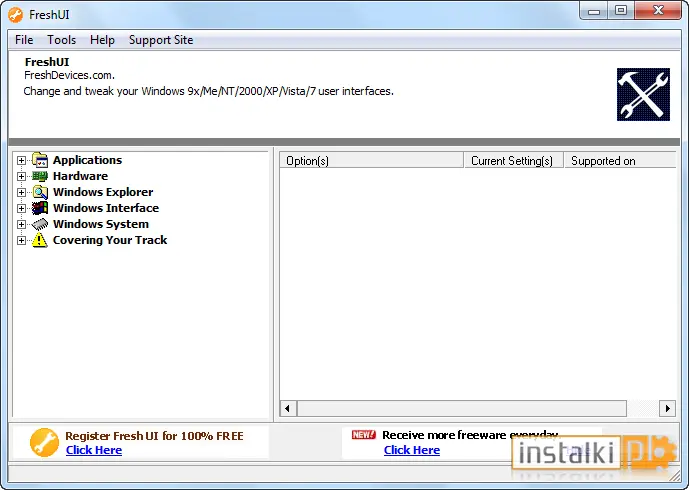689x490 pixels.
Task: Select the Hardware tree item
Action: click(80, 176)
